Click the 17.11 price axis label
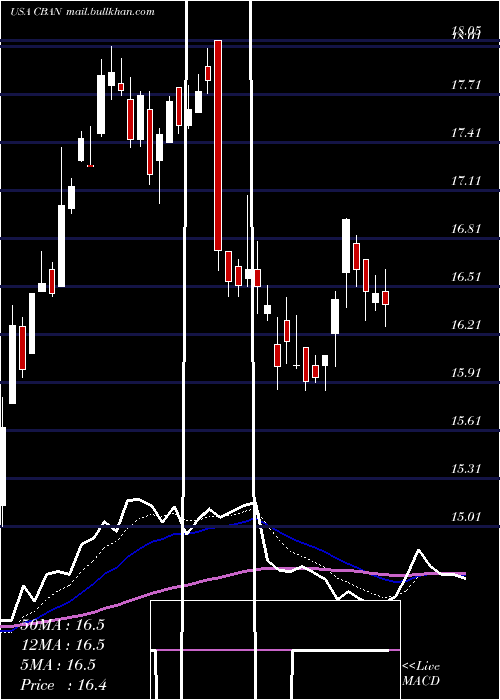Viewport: 500px width, 700px height. (466, 181)
